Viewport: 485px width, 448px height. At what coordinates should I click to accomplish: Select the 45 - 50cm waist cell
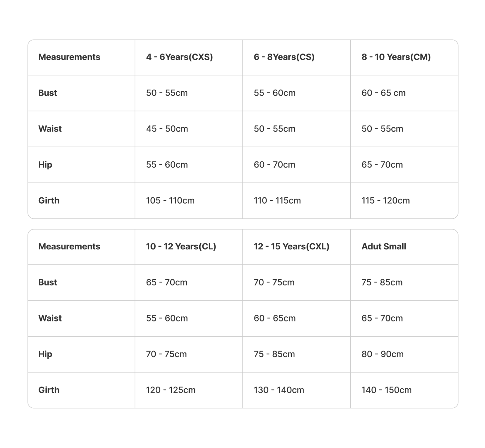point(167,129)
